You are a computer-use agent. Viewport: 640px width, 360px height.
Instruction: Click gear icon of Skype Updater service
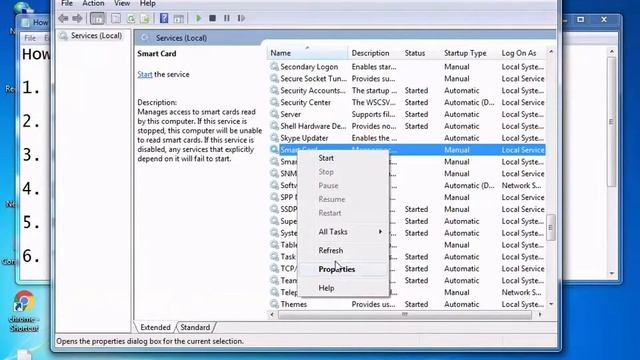coord(274,138)
